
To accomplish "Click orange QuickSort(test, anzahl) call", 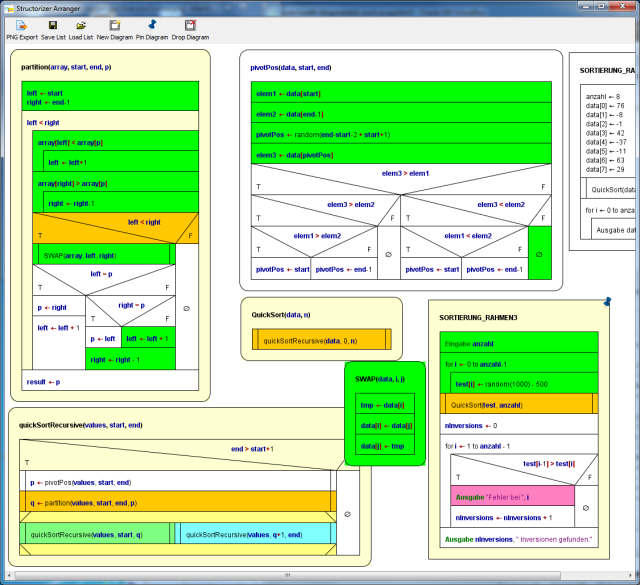I will (x=519, y=403).
